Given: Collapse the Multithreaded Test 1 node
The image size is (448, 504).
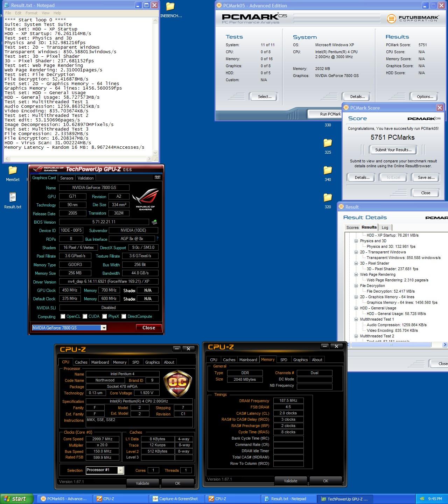Looking at the screenshot, I should [x=356, y=319].
